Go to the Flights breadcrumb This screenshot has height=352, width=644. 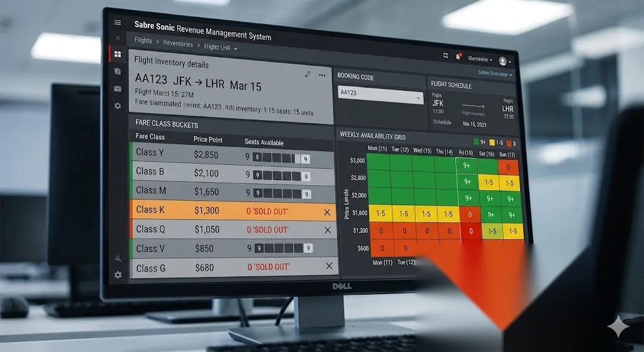pos(143,40)
